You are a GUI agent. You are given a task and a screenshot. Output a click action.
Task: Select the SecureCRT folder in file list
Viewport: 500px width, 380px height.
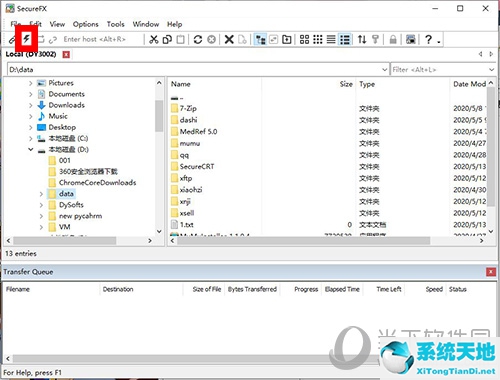point(197,166)
